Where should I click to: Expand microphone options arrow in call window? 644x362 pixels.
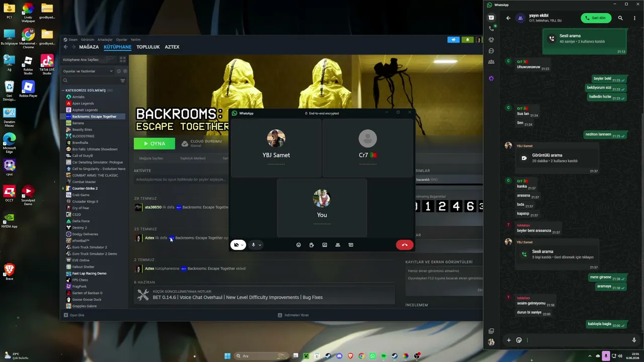[260, 245]
